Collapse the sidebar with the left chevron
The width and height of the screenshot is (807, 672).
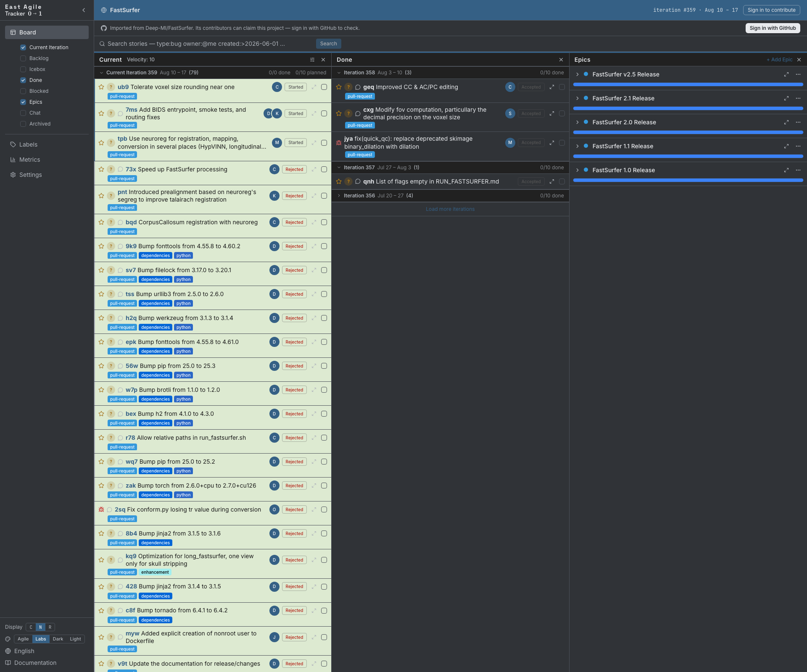coord(84,10)
